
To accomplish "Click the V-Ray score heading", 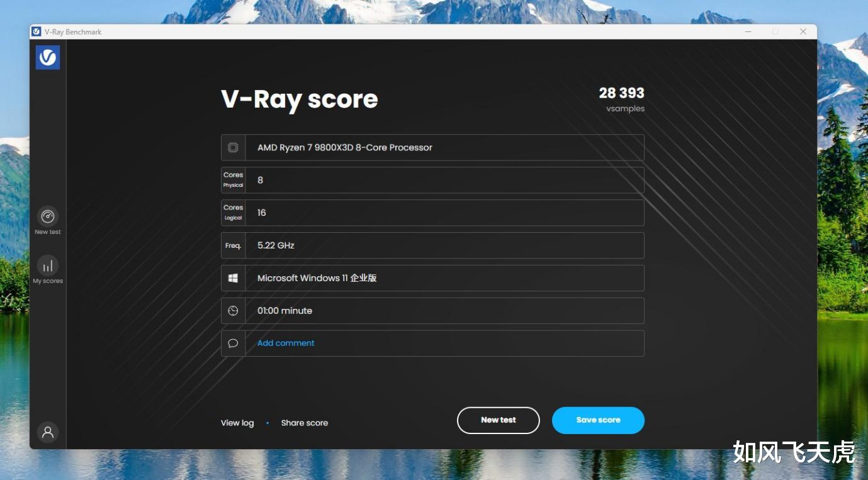I will (300, 99).
